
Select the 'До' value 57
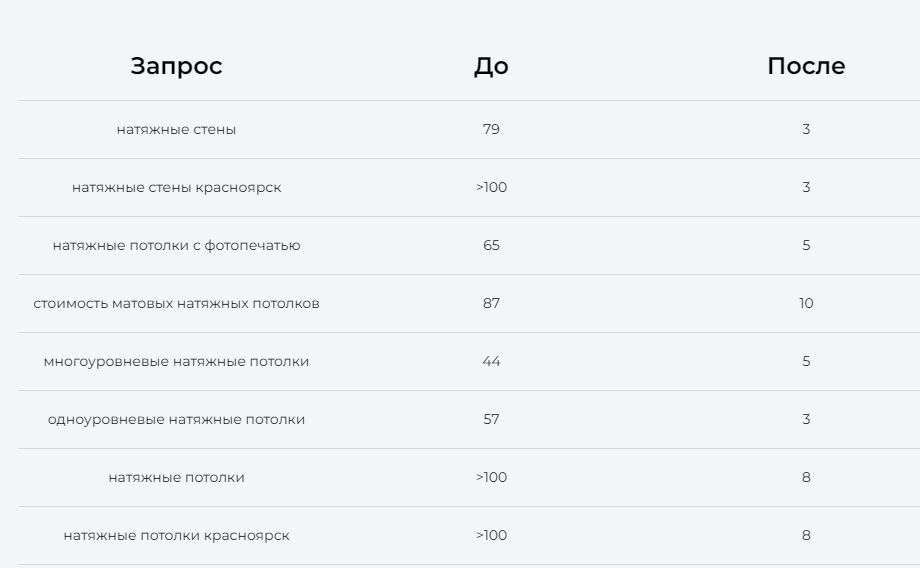coord(491,419)
